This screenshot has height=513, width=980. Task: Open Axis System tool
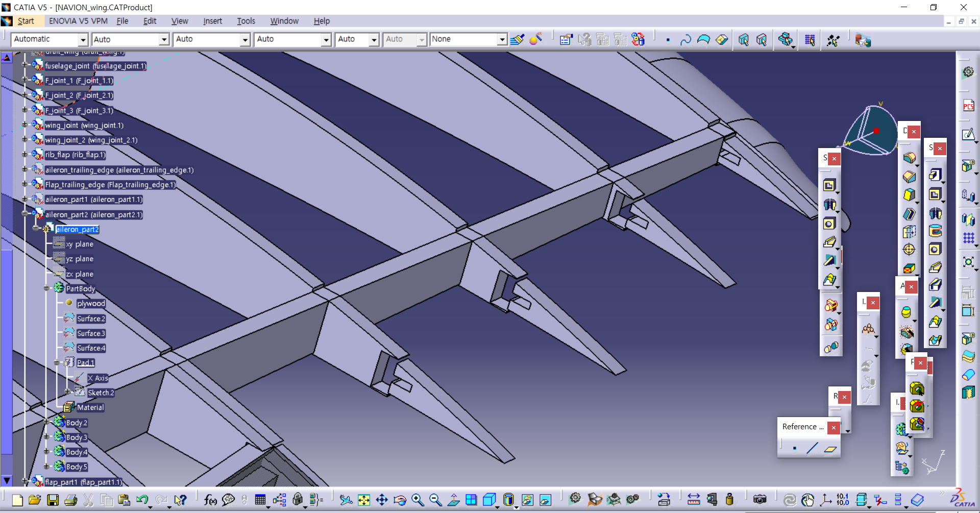coord(825,499)
